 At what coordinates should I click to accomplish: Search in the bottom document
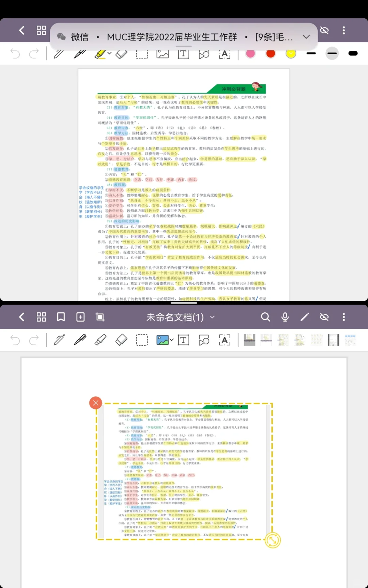tap(265, 317)
